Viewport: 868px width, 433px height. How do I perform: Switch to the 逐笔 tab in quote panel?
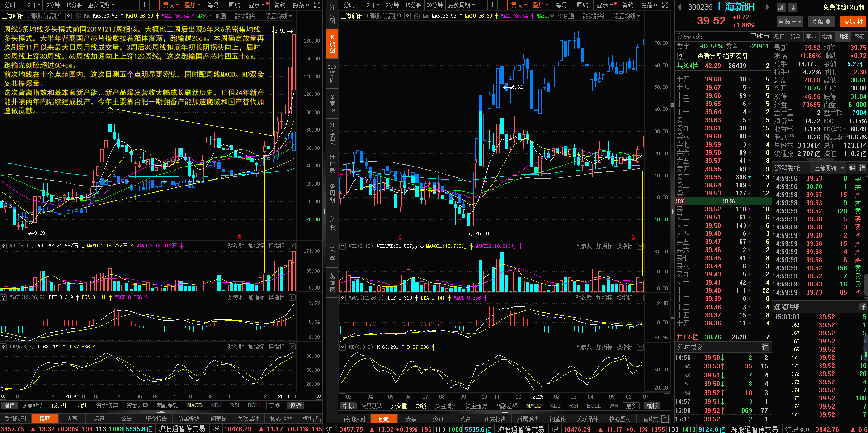point(858,37)
